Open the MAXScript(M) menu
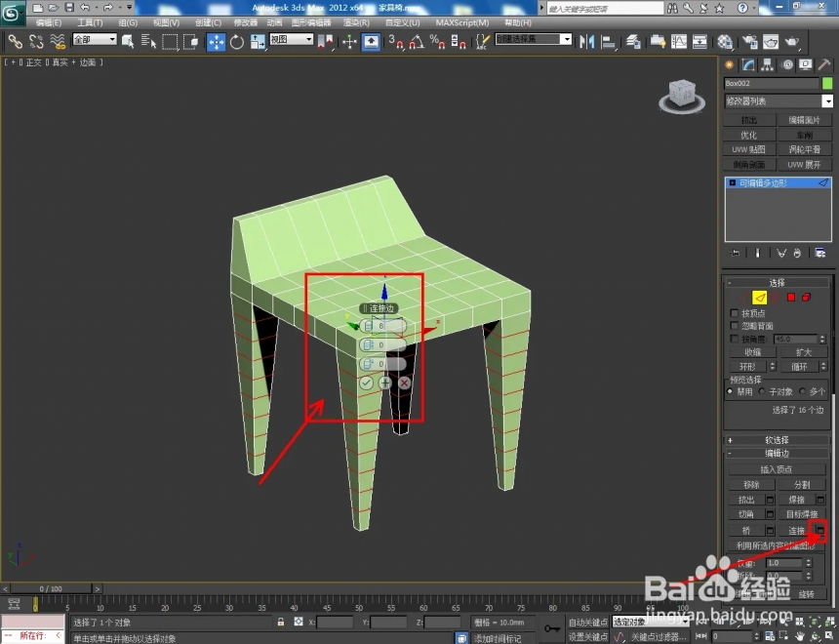The image size is (839, 644). [x=462, y=22]
